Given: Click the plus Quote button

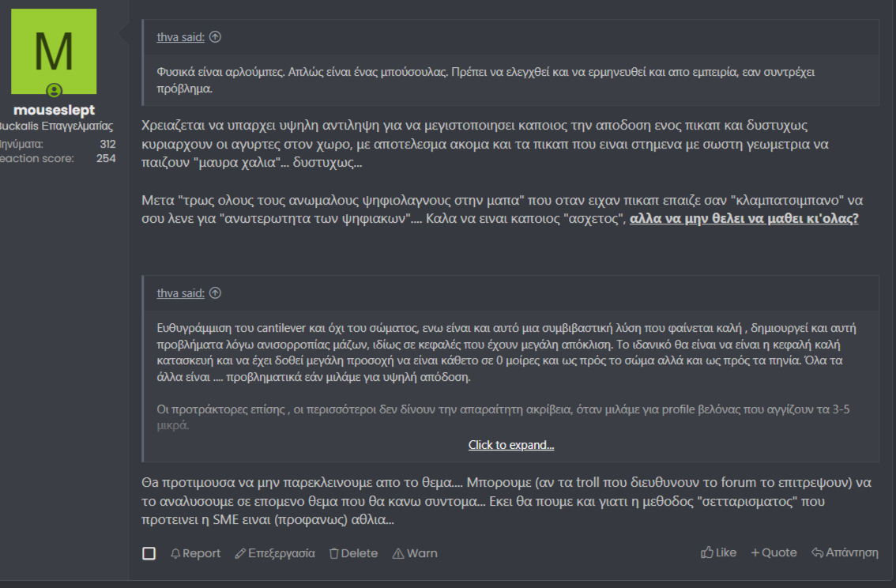Looking at the screenshot, I should 755,552.
